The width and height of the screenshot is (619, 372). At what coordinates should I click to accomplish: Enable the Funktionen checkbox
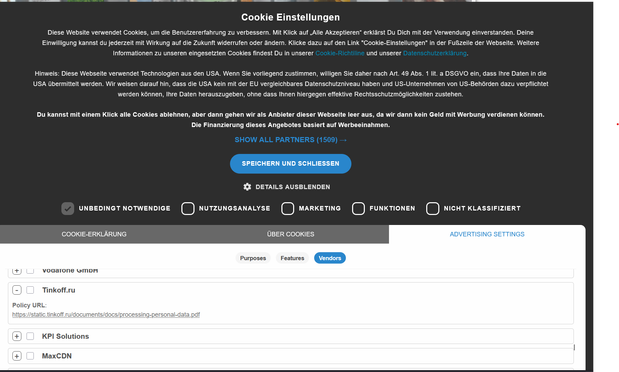coord(358,209)
